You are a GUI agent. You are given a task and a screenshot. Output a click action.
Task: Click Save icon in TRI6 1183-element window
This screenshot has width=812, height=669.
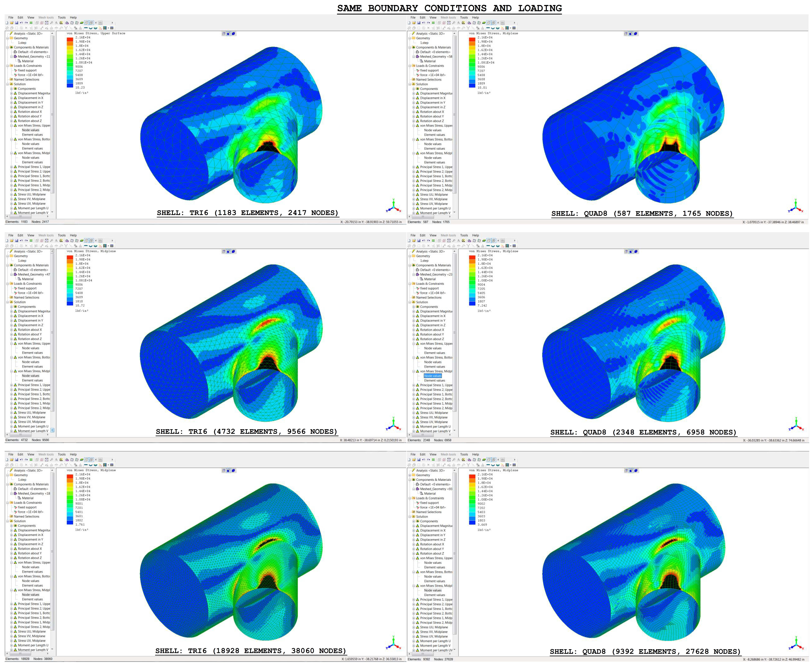pos(17,23)
